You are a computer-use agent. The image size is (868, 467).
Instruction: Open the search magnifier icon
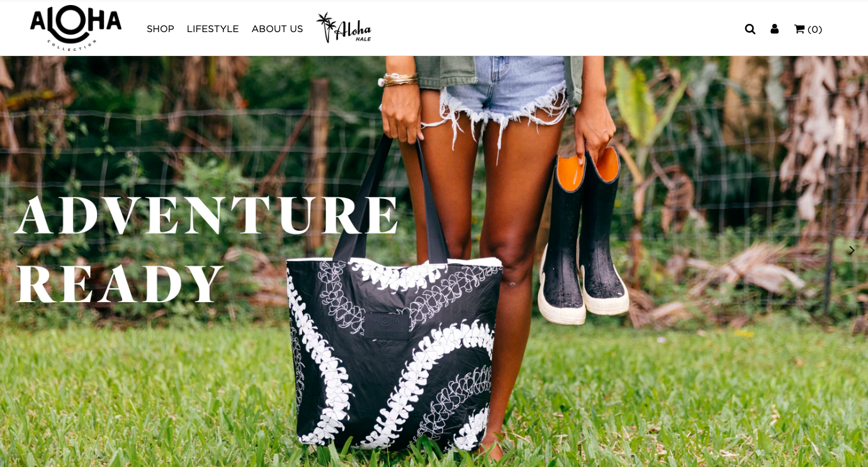(x=750, y=29)
